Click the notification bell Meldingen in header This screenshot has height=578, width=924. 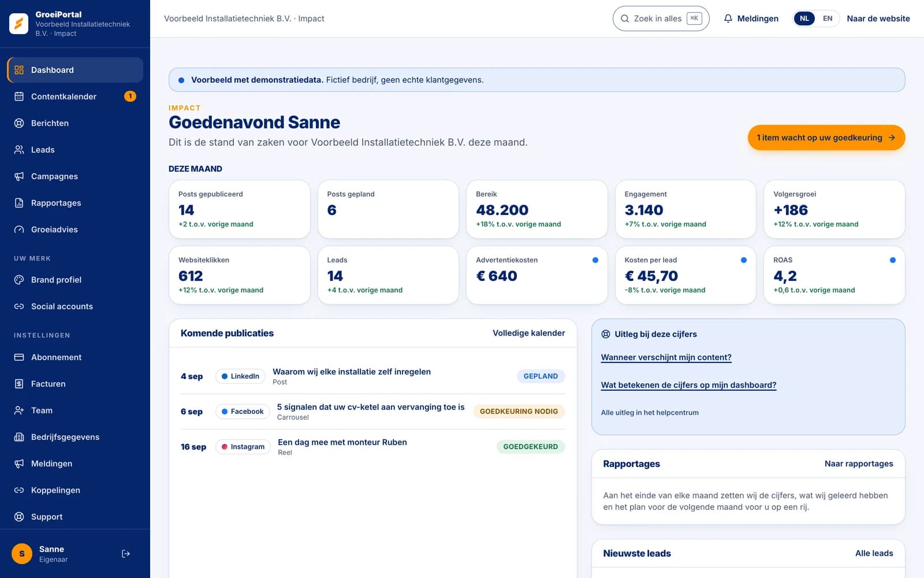(751, 18)
